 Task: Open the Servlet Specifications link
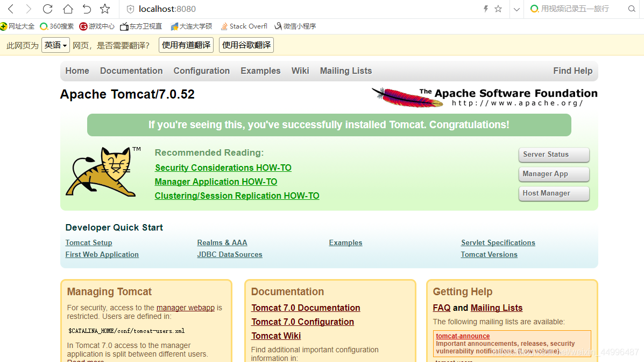click(498, 243)
